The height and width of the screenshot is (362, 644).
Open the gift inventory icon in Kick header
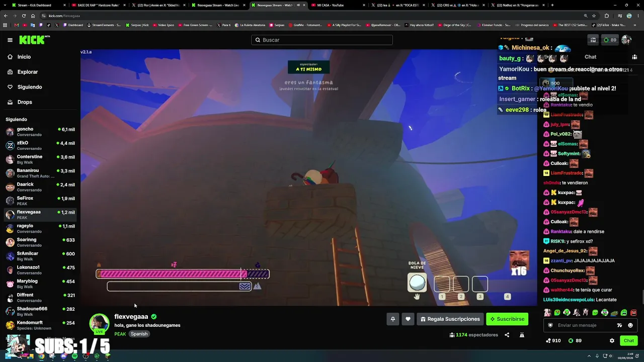593,40
